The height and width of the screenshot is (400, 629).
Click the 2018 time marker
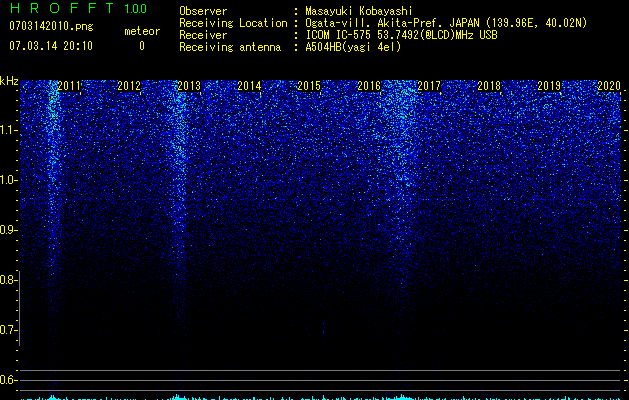(489, 86)
